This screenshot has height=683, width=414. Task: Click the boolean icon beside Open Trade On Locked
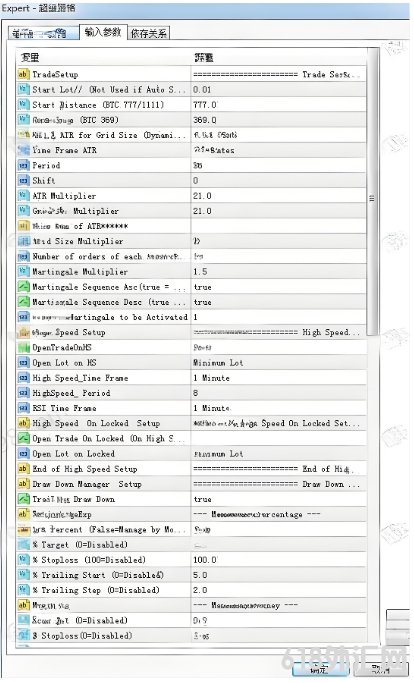tap(23, 438)
